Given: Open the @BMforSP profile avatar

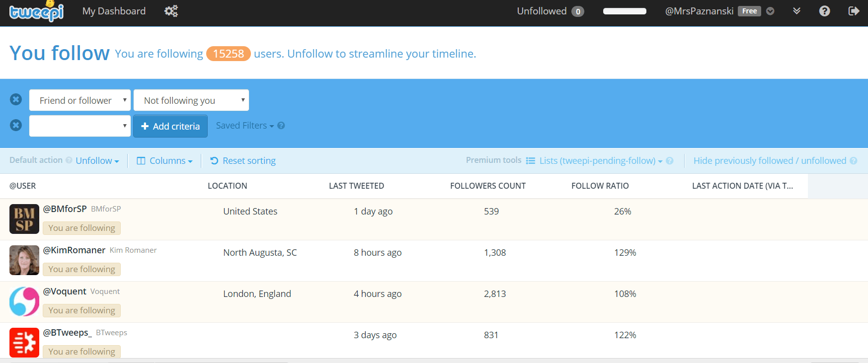Looking at the screenshot, I should point(24,219).
